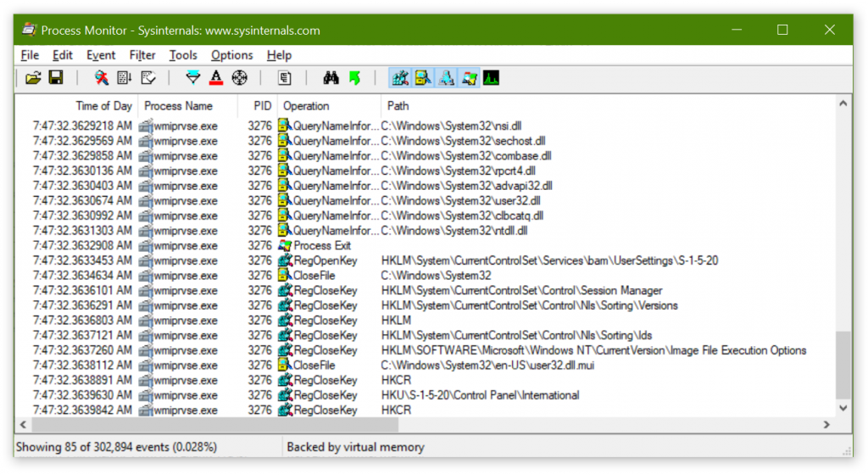This screenshot has width=868, height=475.
Task: Click the vertical scrollbar up arrow
Action: tap(843, 103)
